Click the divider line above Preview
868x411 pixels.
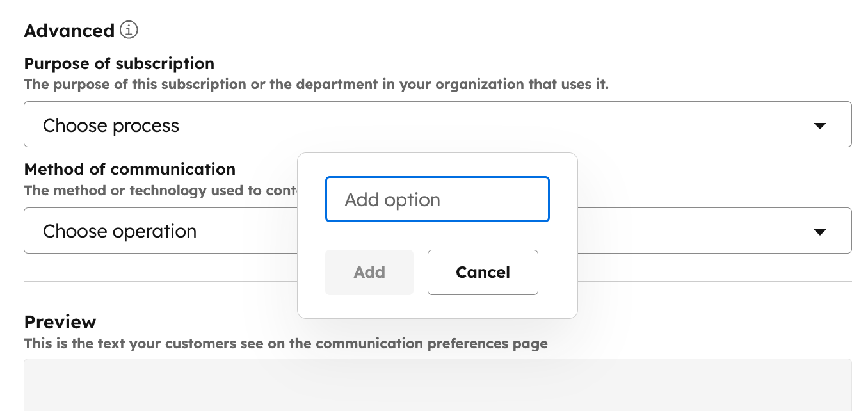click(x=160, y=282)
